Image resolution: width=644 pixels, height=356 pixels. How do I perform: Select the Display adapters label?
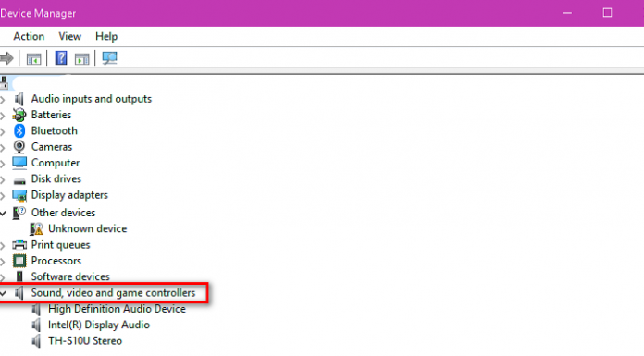tap(69, 195)
